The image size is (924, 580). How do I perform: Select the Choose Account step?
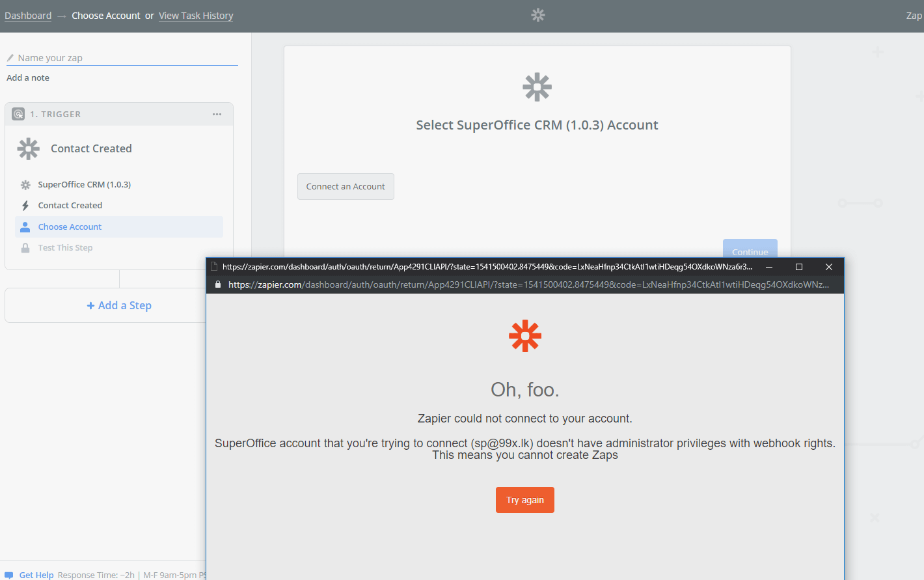pos(70,227)
